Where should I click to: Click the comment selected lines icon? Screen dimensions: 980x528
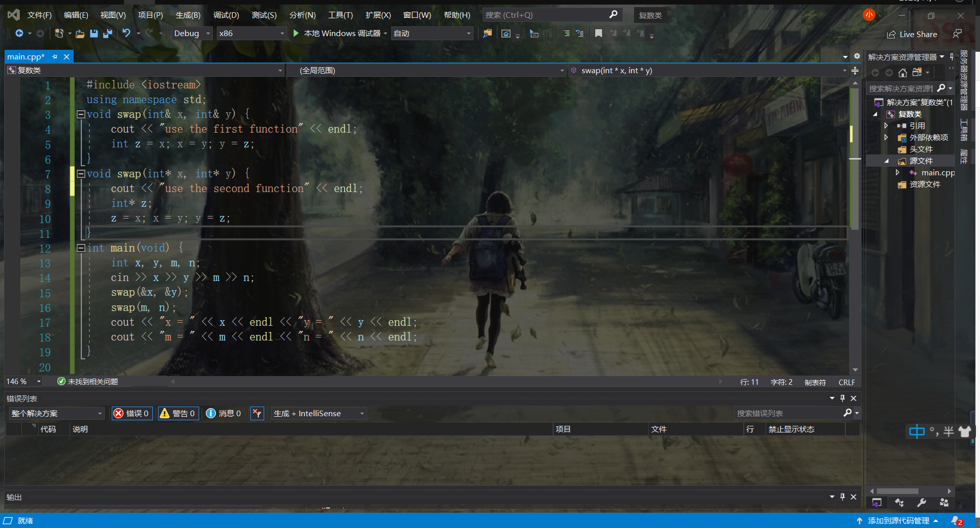pos(566,34)
